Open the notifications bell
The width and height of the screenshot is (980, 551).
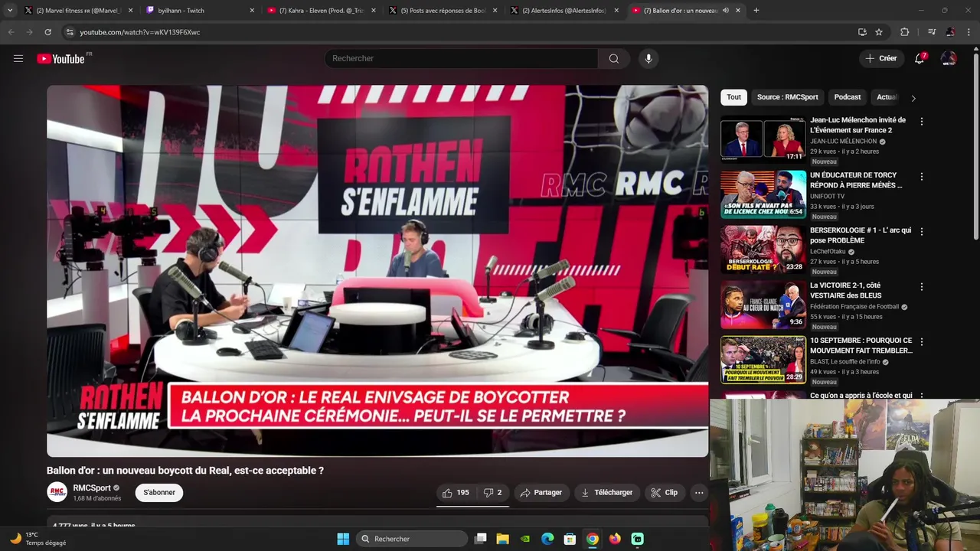click(920, 58)
